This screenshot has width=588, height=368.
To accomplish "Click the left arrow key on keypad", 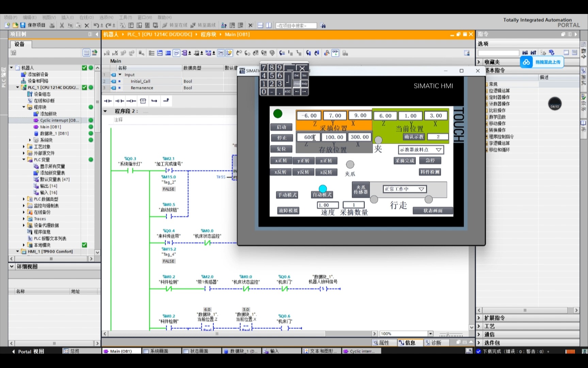I will pos(296,92).
